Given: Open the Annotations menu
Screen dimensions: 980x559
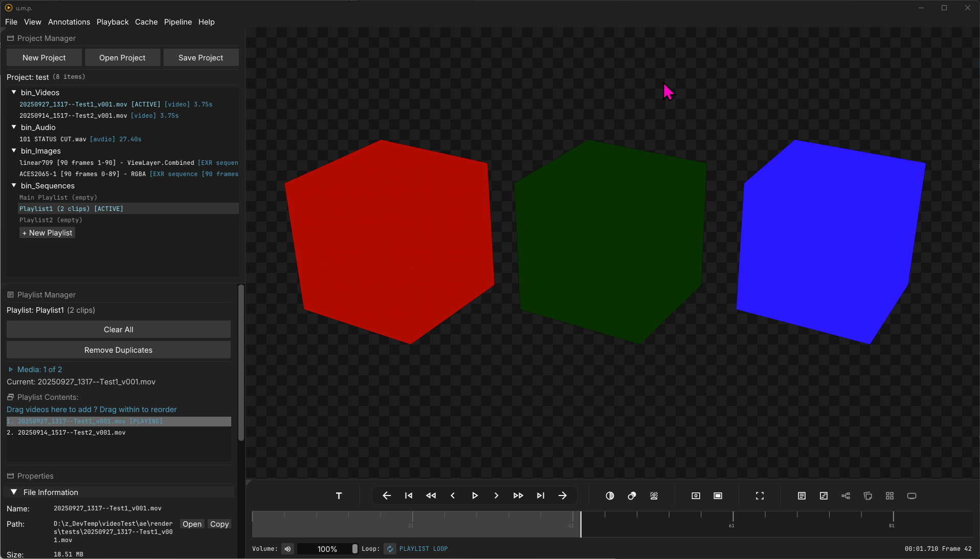Looking at the screenshot, I should 69,22.
